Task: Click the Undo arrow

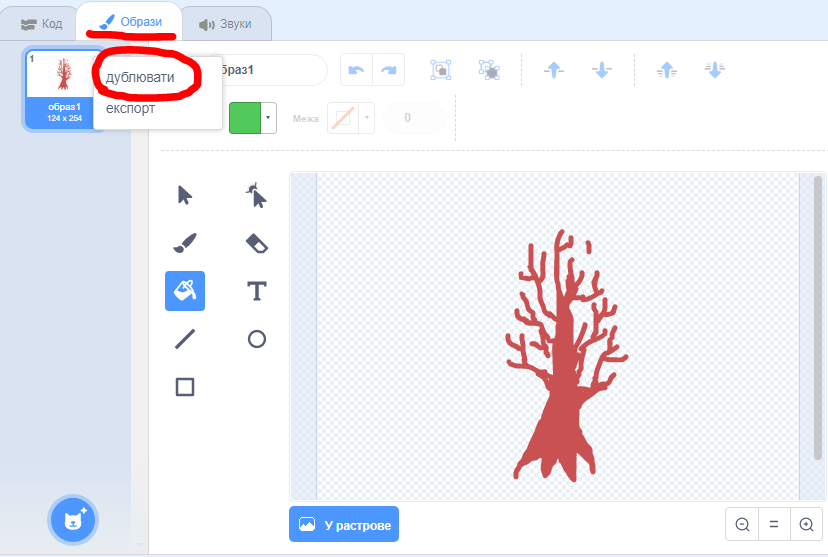Action: (356, 70)
